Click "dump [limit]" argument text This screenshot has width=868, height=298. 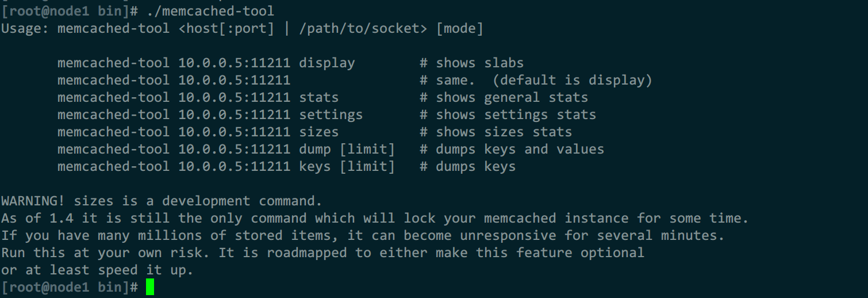[x=347, y=149]
